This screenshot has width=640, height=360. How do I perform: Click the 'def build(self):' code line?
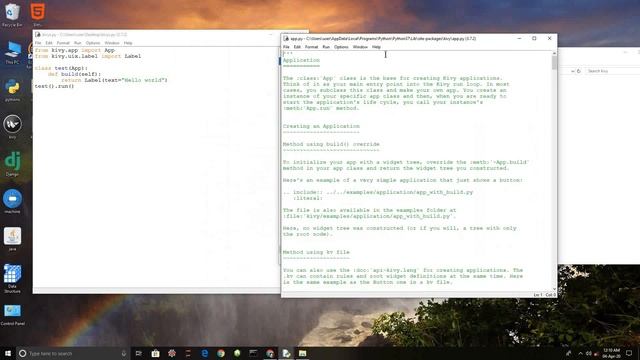74,74
